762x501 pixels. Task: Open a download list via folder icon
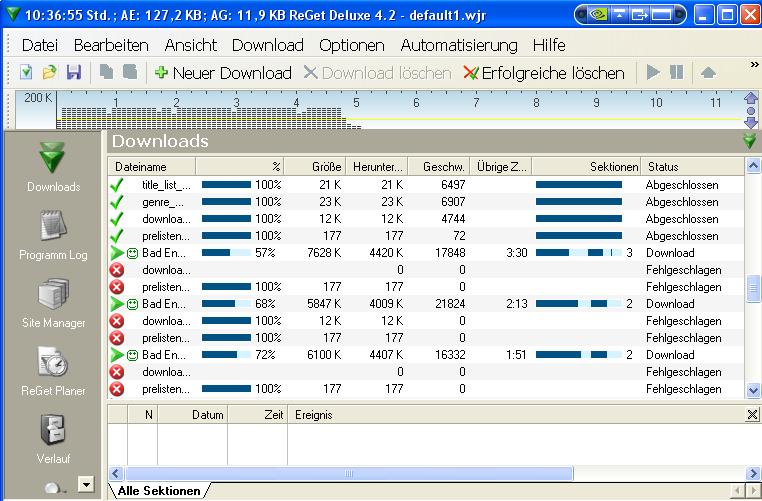(50, 73)
